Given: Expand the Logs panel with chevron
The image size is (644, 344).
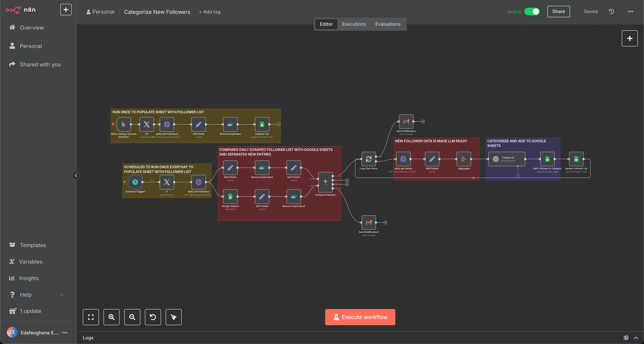Looking at the screenshot, I should (x=636, y=338).
